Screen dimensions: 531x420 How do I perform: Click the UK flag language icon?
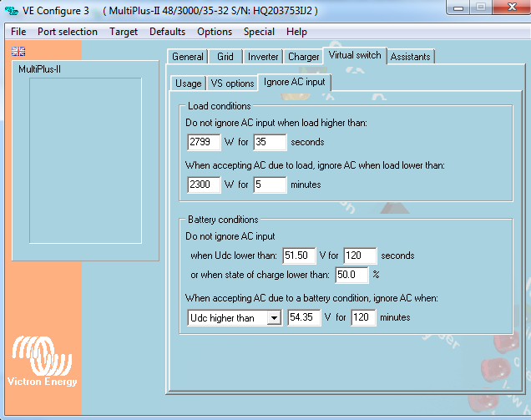tap(18, 51)
